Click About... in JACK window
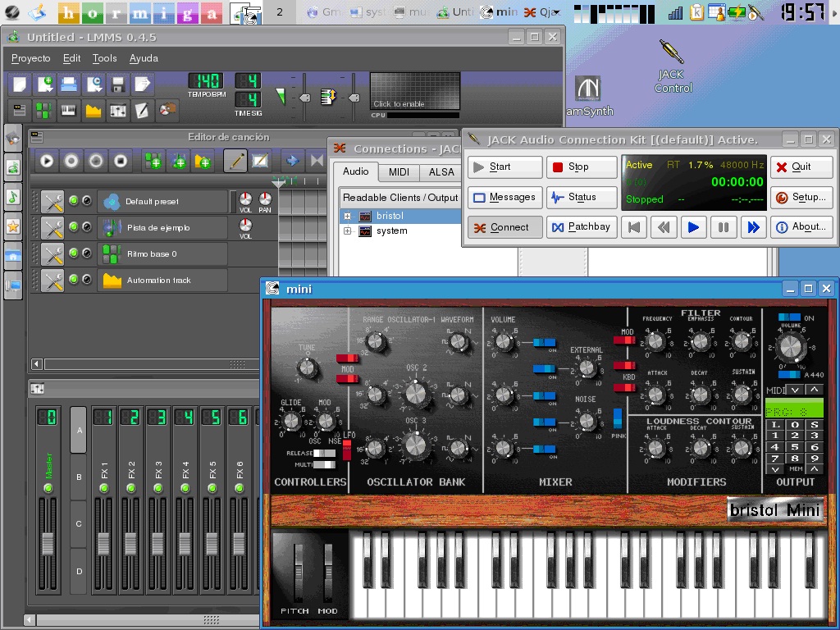The height and width of the screenshot is (630, 840). [x=801, y=227]
